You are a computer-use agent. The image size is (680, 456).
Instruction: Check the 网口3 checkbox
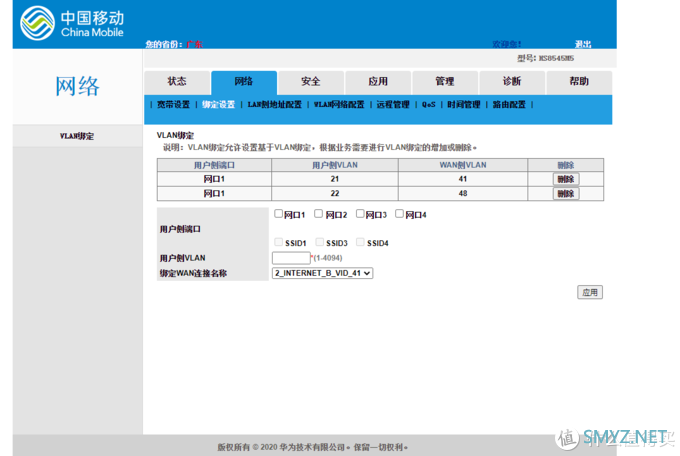coord(360,214)
